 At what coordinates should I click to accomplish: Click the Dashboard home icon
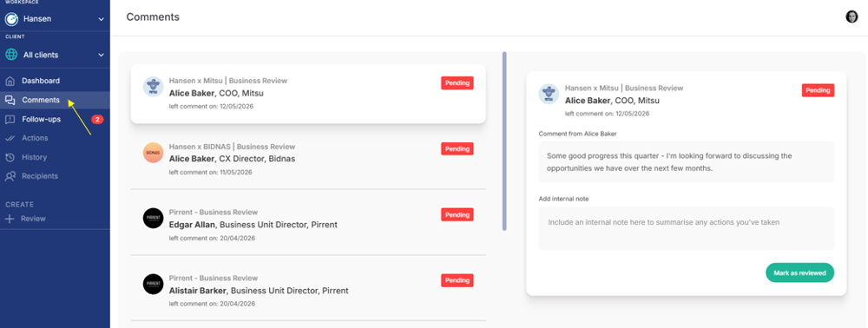pos(10,81)
